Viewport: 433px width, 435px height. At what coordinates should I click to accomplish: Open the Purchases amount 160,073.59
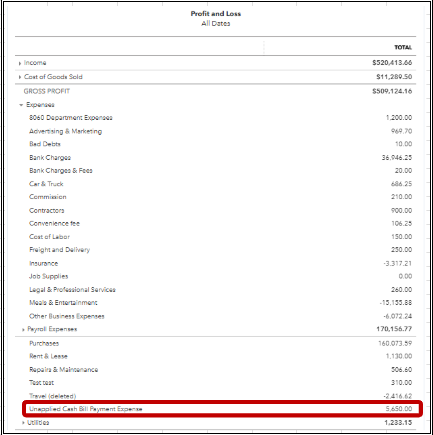395,343
